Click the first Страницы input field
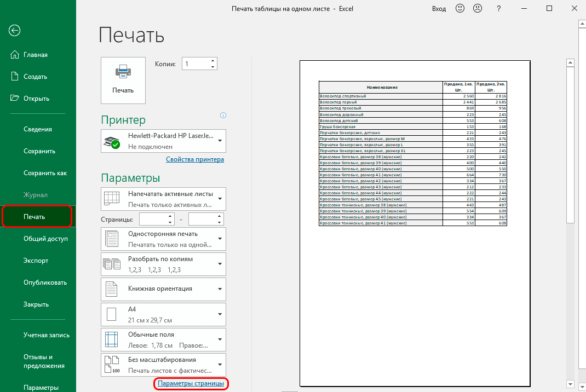Screen dimensions: 586x392 pos(157,220)
